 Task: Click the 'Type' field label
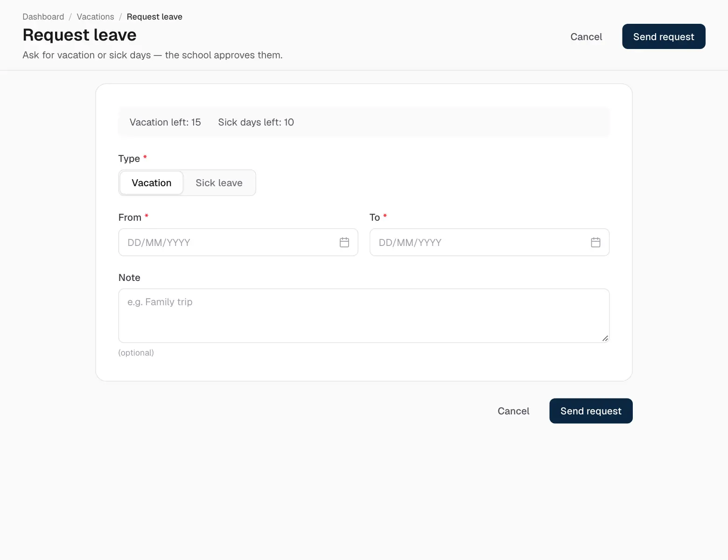tap(129, 159)
